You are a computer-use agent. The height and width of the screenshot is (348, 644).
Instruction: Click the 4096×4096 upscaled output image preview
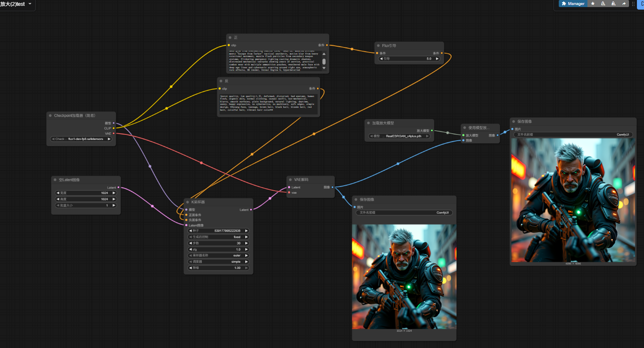point(573,200)
